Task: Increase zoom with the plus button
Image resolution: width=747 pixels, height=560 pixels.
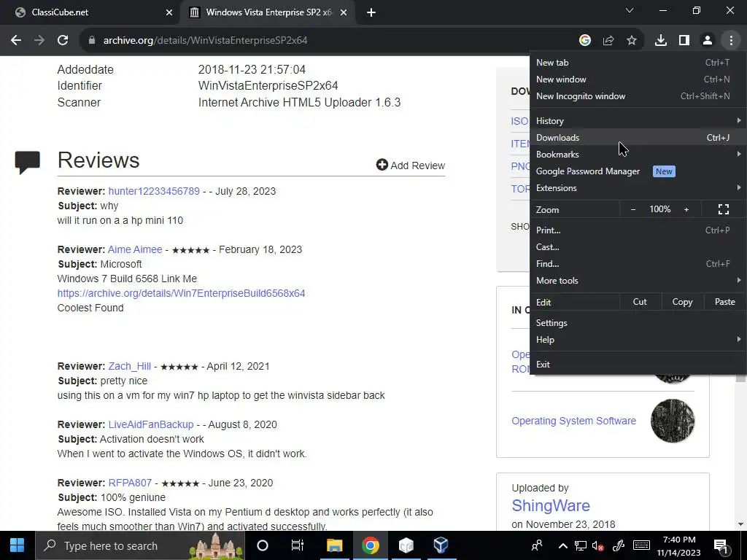Action: (686, 209)
